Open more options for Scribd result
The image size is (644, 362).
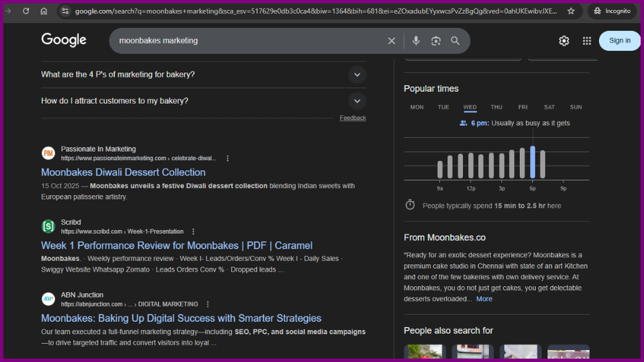(193, 231)
